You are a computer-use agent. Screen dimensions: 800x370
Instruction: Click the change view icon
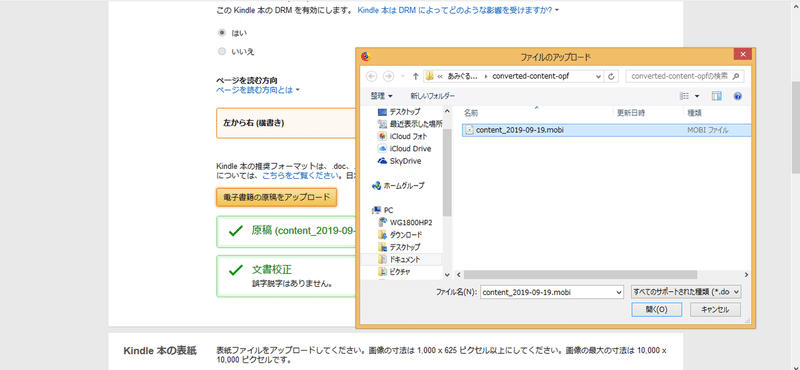click(684, 96)
